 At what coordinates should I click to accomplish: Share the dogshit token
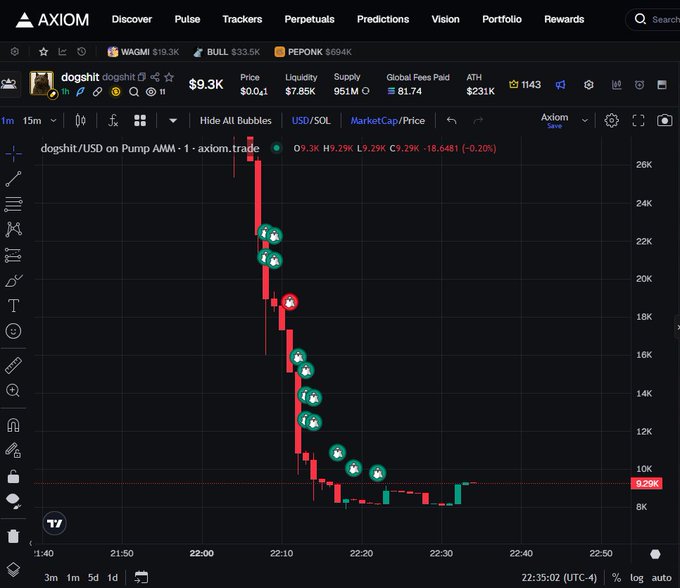coord(155,77)
